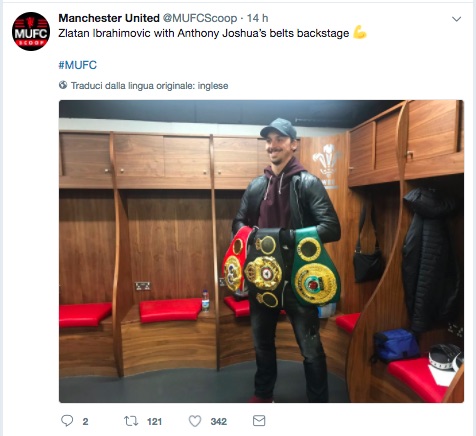Retweet using the arrows icon
The width and height of the screenshot is (476, 436).
coord(131,421)
